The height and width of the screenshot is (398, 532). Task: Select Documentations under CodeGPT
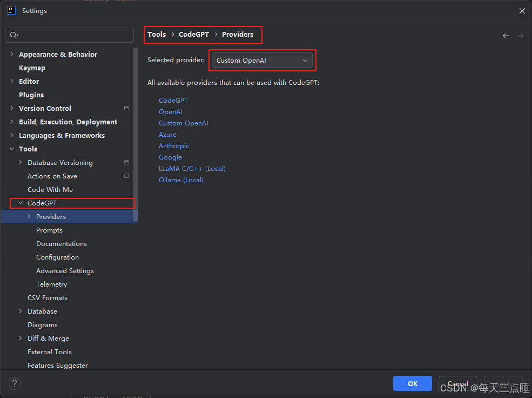[x=62, y=243]
